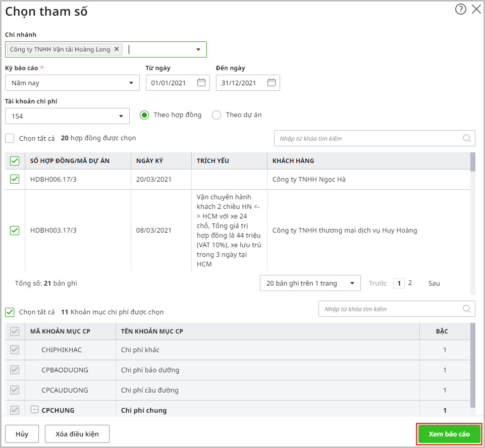Collapse the CPCHUNG cost item group

[34, 410]
